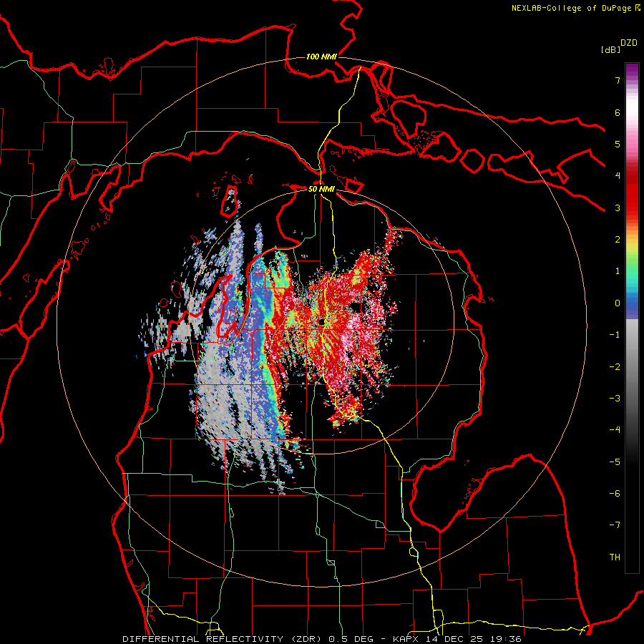Click the "1" value on the dB scale
This screenshot has width=644, height=644.
tap(618, 271)
